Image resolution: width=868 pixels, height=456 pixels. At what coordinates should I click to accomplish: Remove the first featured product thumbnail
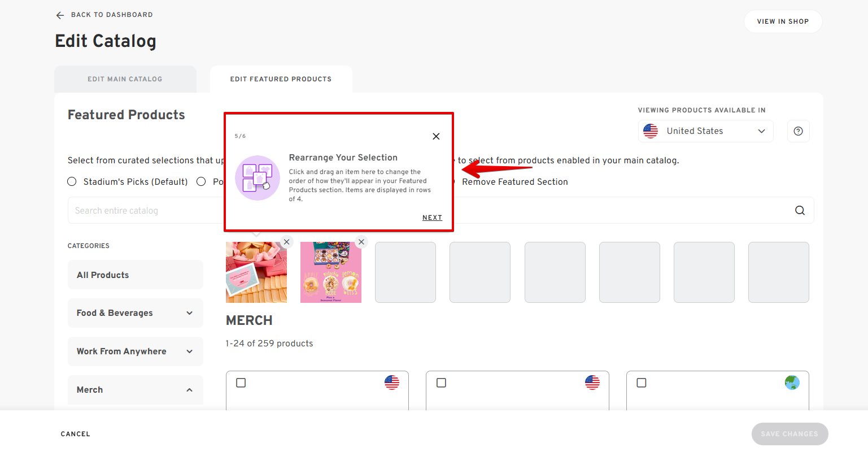tap(287, 242)
